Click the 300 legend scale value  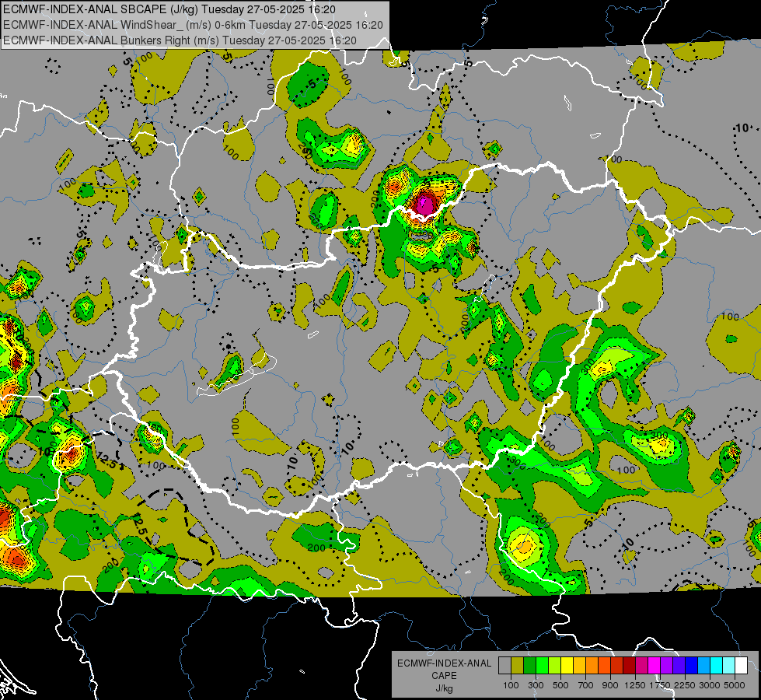(x=536, y=685)
